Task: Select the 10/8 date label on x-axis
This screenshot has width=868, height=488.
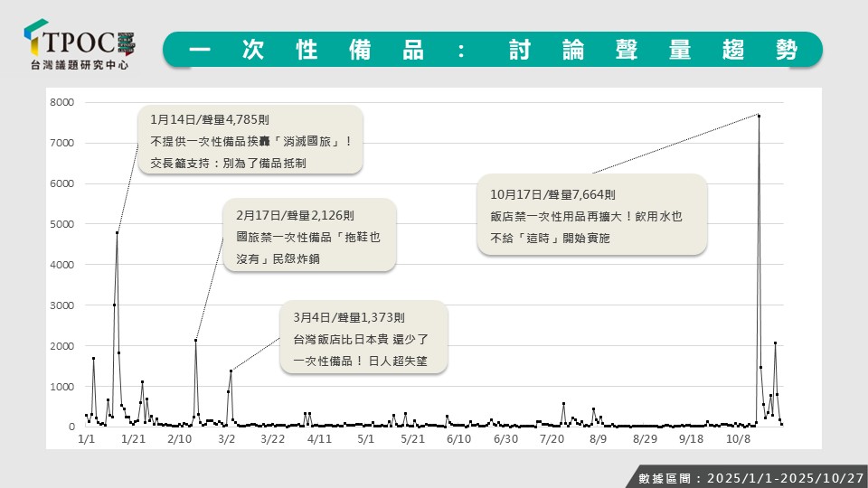Action: [738, 439]
